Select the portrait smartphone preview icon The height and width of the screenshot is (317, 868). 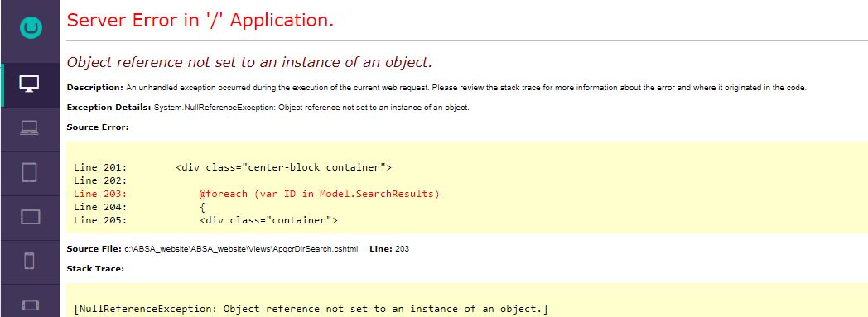[30, 261]
